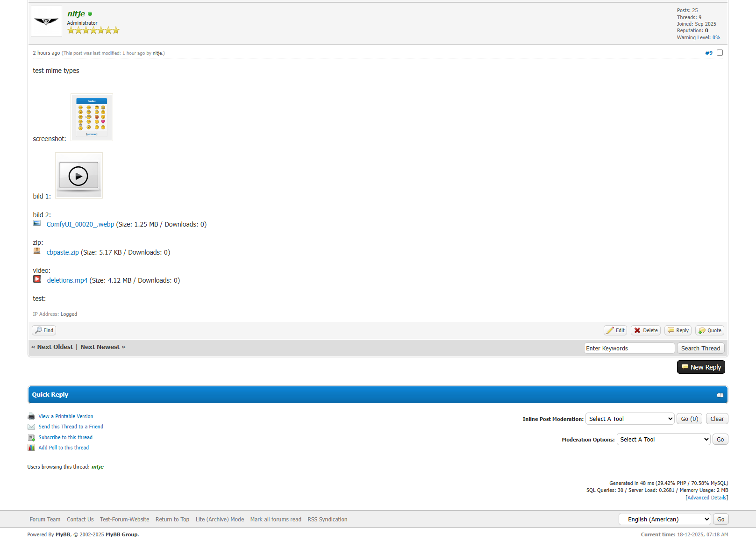Open the Forum Team footer link
The width and height of the screenshot is (756, 541).
tap(45, 520)
